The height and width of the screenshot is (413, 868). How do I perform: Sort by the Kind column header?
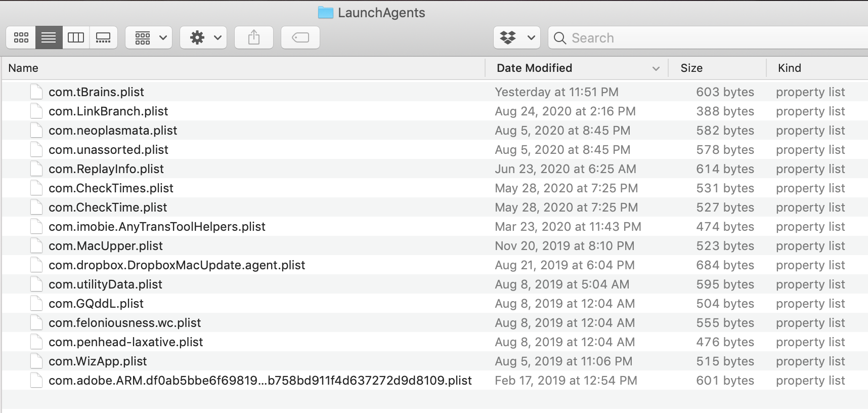789,68
